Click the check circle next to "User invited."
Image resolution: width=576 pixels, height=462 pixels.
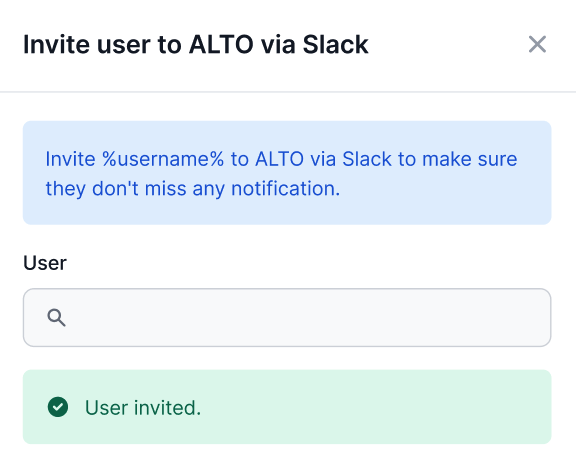point(58,407)
